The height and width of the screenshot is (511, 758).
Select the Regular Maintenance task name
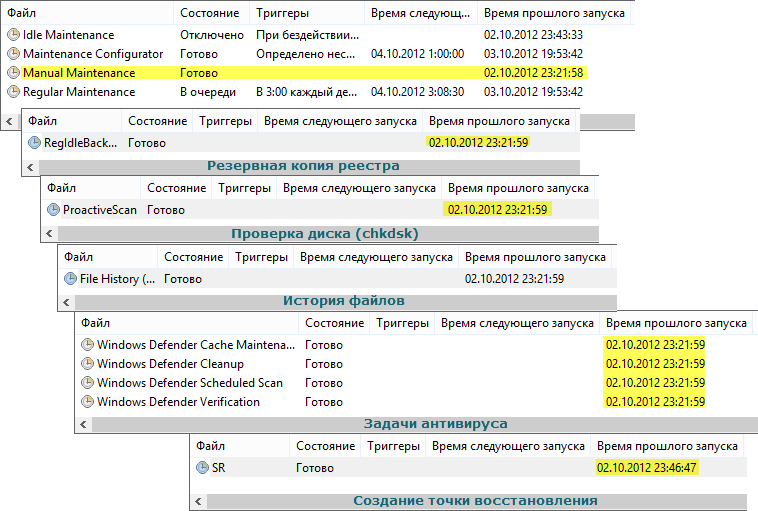pos(79,92)
